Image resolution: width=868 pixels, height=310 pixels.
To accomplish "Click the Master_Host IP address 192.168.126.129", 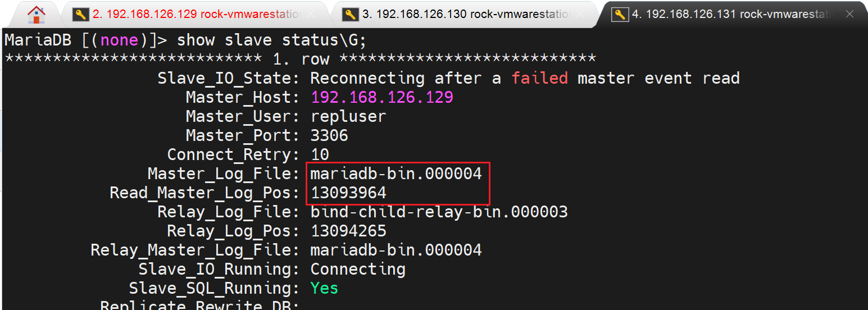I will 382,98.
